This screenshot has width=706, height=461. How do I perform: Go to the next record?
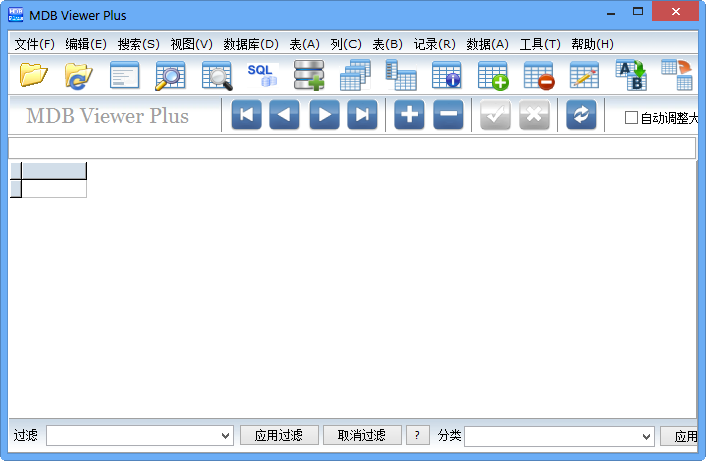point(324,115)
